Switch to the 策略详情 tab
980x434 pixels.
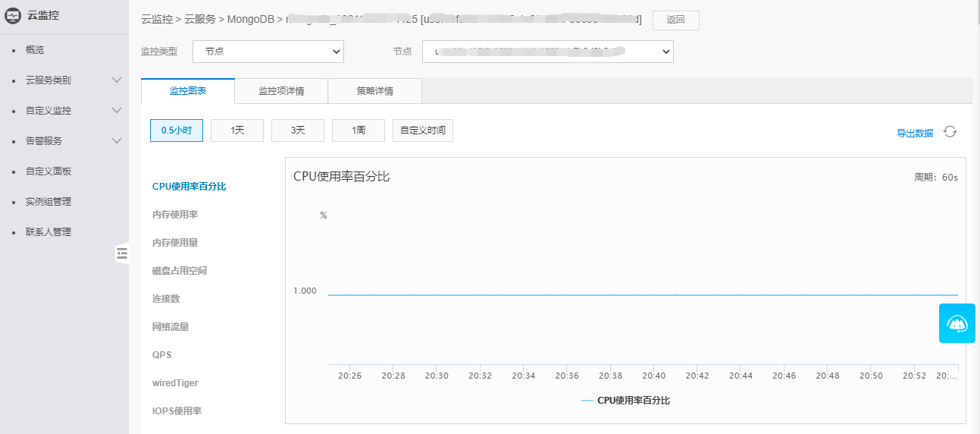[374, 91]
